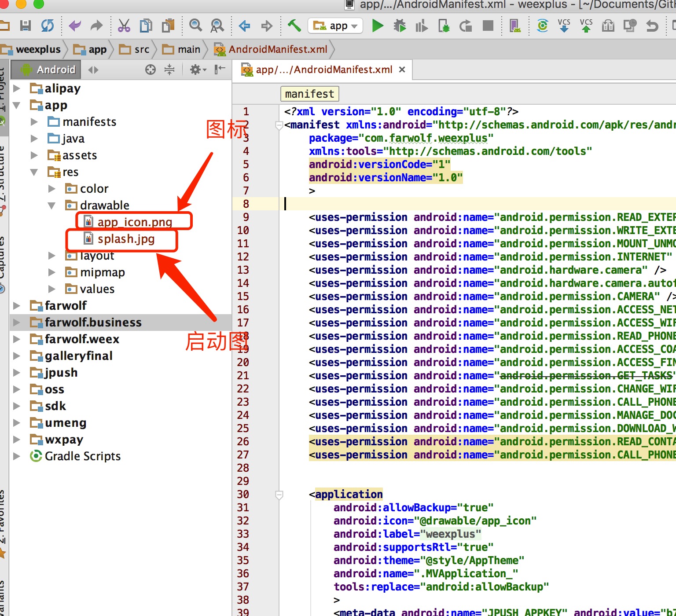Expand the Gradle Scripts node
The width and height of the screenshot is (676, 616).
17,456
